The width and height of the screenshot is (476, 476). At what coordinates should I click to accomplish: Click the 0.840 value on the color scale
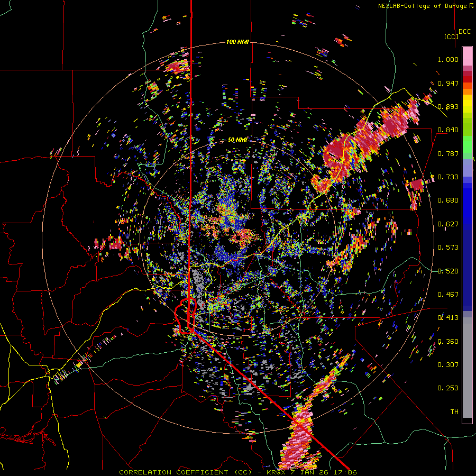(x=448, y=130)
